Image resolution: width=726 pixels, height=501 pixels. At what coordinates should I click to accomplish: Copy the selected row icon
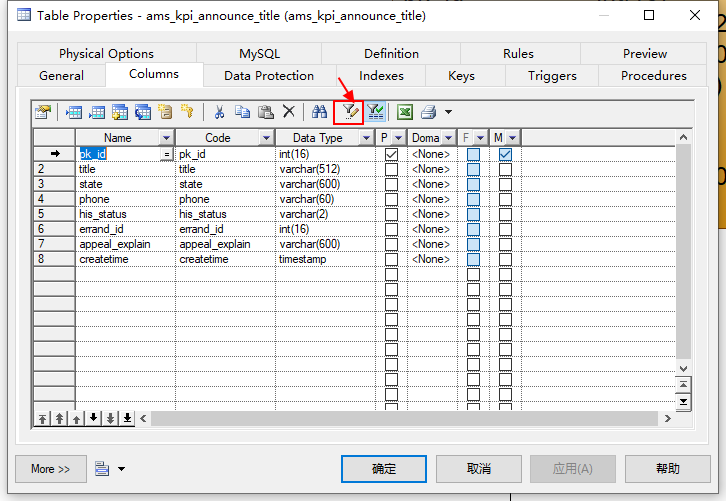(x=242, y=112)
